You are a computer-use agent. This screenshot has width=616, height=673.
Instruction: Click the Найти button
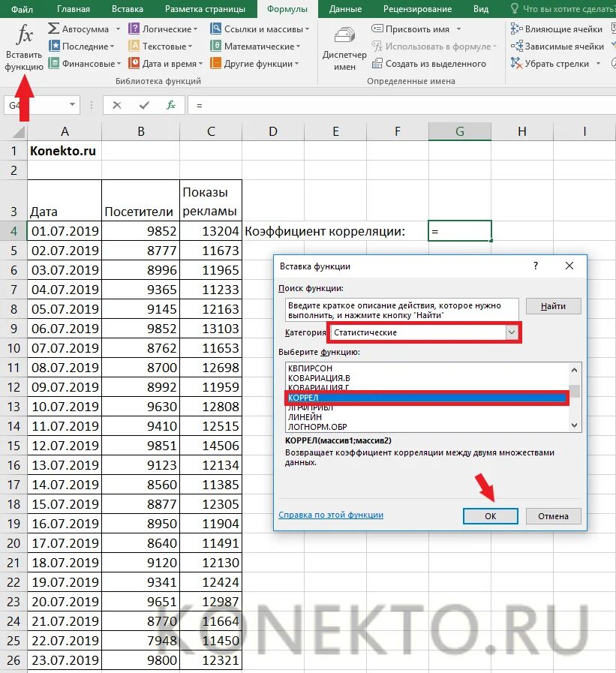553,306
